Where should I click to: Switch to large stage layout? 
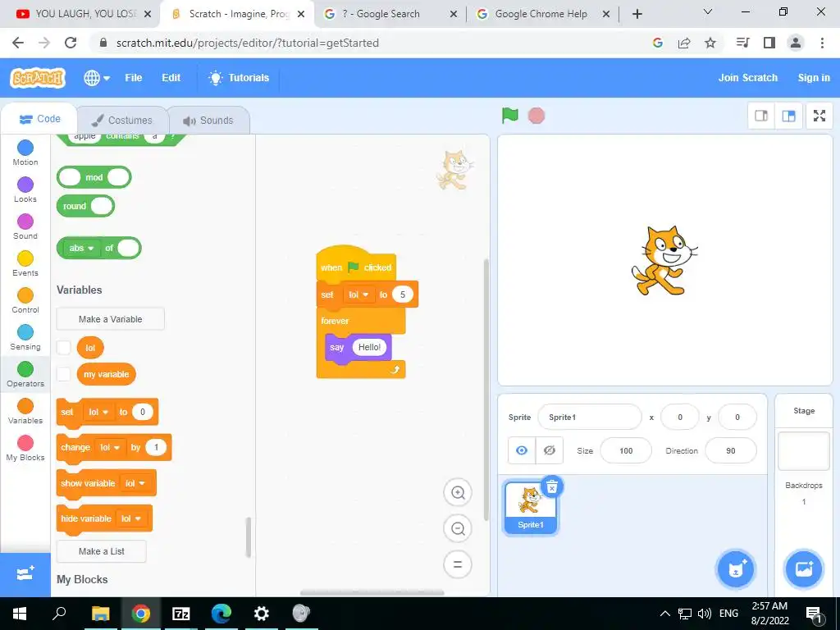788,116
